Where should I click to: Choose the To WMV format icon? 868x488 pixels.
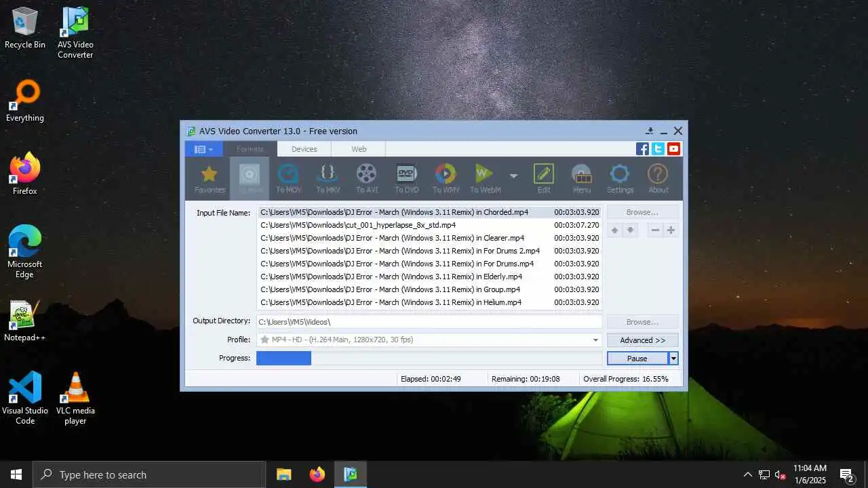pyautogui.click(x=446, y=179)
